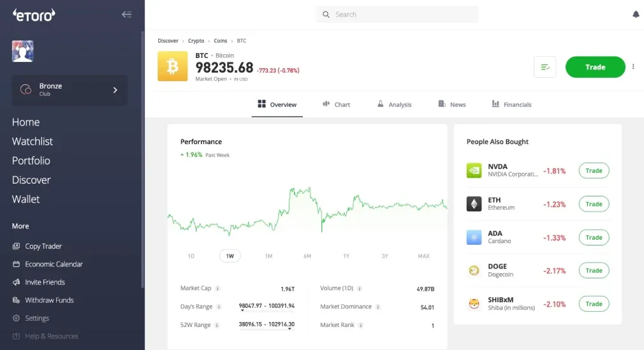Screen dimensions: 644x350
Task: Add BTC to watchlist via list icon
Action: [545, 67]
